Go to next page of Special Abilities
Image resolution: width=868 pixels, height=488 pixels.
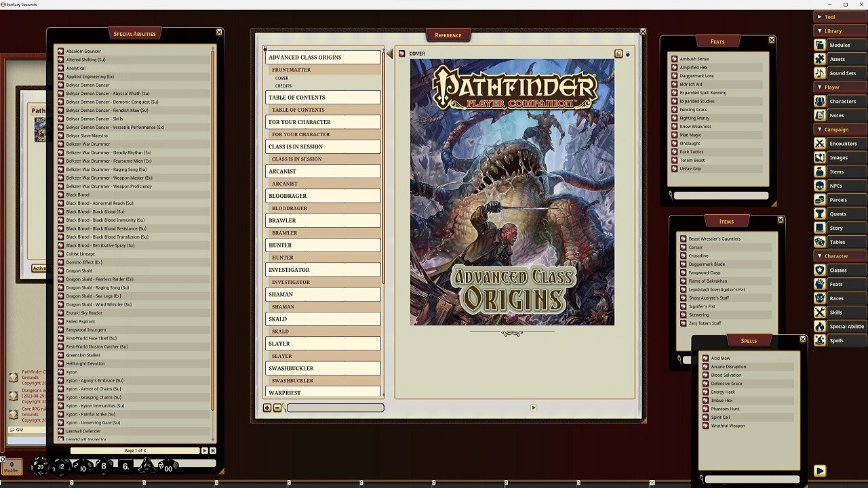pyautogui.click(x=204, y=451)
